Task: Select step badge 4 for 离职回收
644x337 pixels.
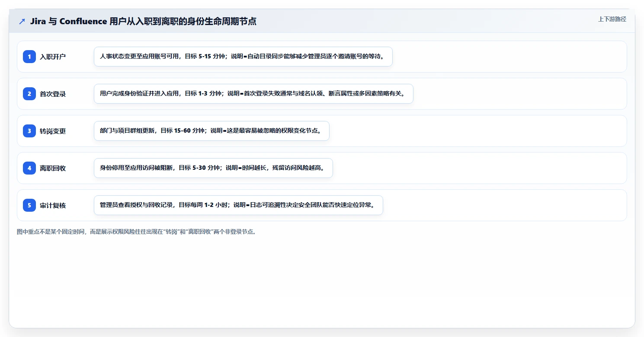Action: tap(29, 168)
